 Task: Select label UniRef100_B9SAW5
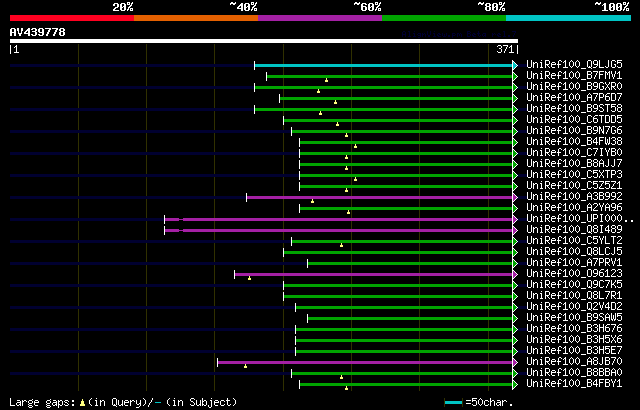(574, 318)
